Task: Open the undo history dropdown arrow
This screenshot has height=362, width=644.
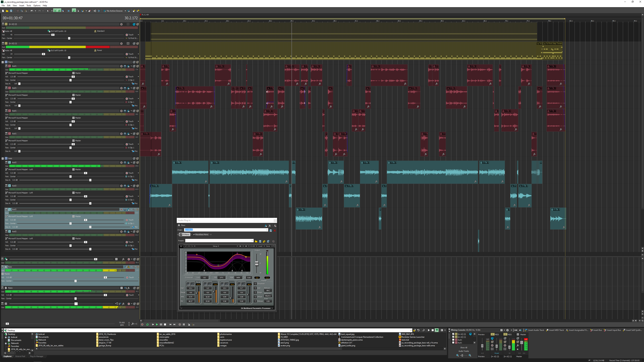Action: [x=36, y=11]
